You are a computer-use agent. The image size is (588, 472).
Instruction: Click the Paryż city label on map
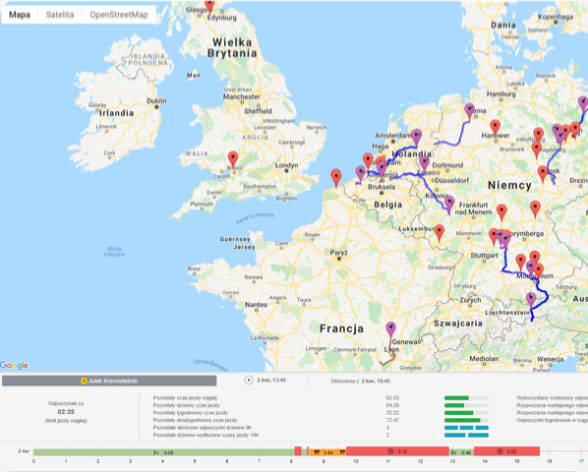[x=339, y=253]
